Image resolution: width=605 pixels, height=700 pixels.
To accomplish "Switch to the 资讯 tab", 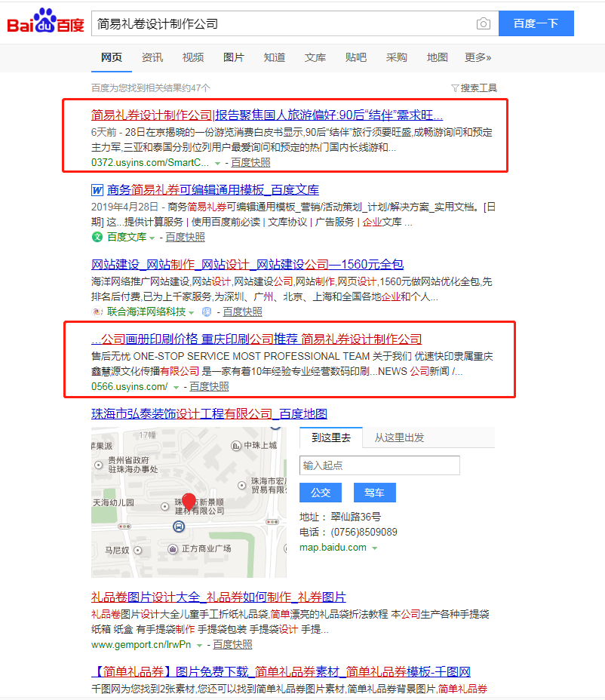I will [152, 57].
